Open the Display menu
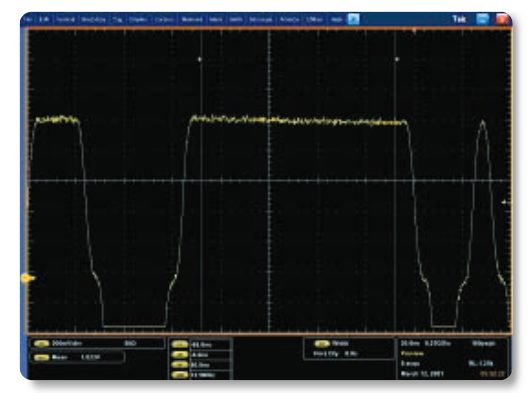This screenshot has width=528, height=393. pyautogui.click(x=138, y=20)
